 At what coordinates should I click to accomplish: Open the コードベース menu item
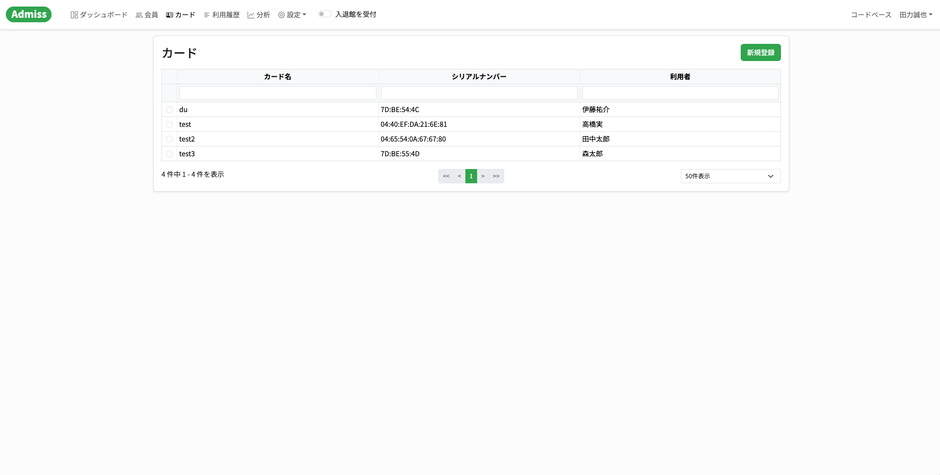pos(870,15)
